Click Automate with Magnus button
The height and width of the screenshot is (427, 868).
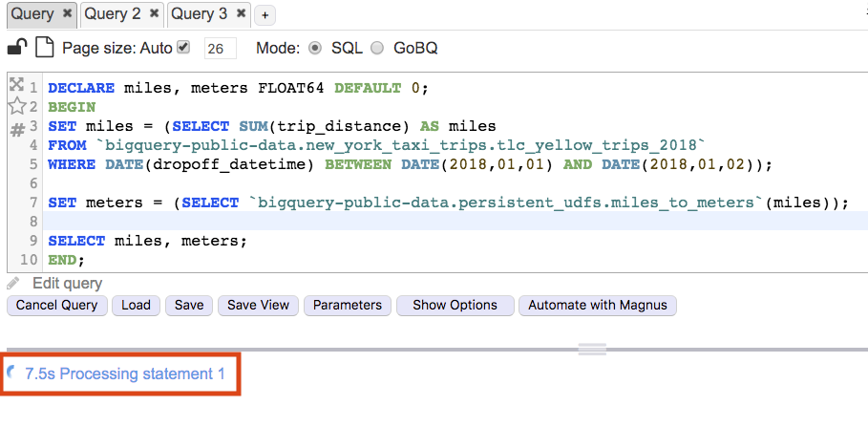click(x=598, y=306)
